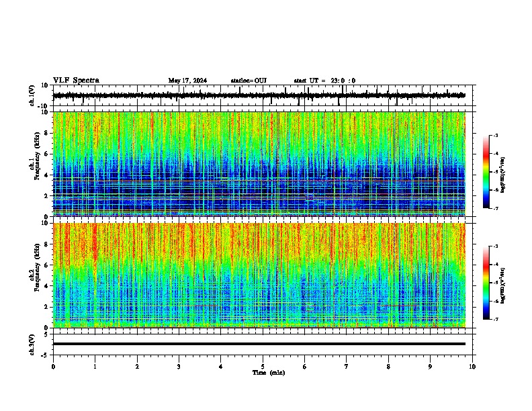This screenshot has width=532, height=411.
Task: Click the "2" kHz tick on ch.2 spectrogram axis
Action: pos(46,307)
